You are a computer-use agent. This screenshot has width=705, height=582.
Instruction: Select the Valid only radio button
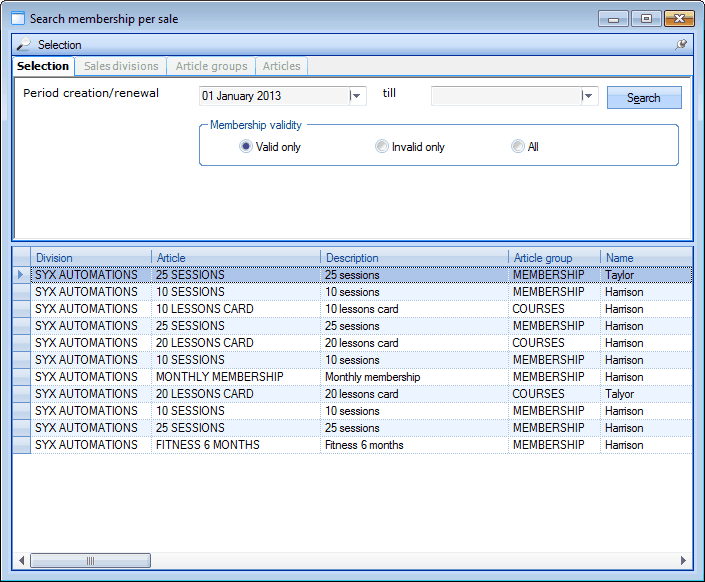tap(246, 147)
